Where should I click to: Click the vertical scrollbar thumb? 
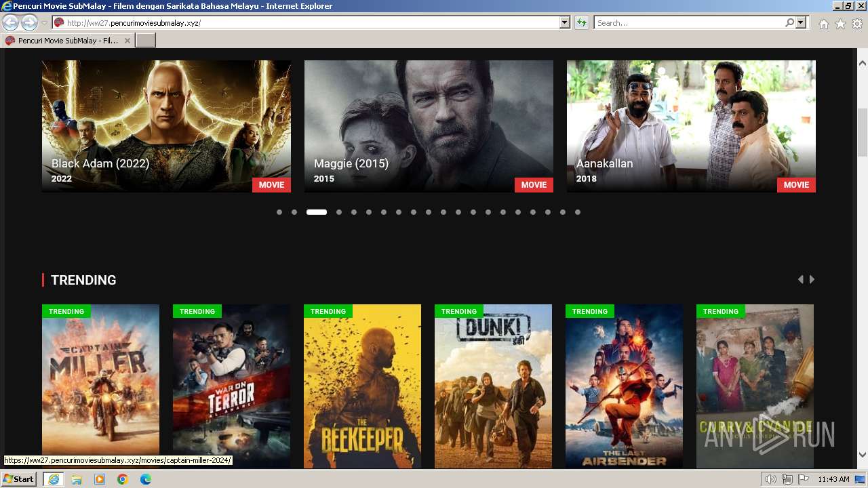(x=863, y=132)
